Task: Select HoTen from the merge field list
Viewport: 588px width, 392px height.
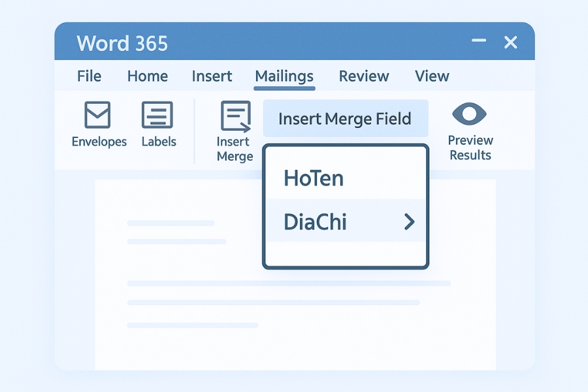Action: coord(313,178)
